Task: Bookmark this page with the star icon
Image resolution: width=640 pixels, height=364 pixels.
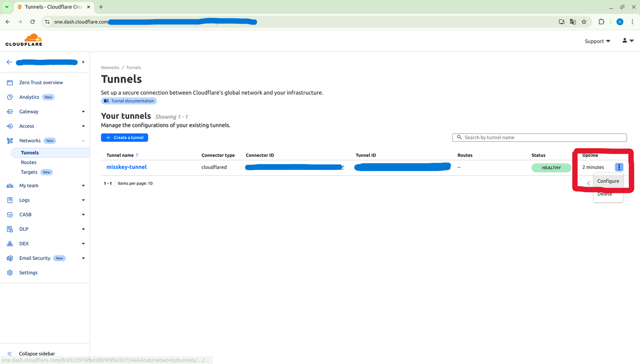Action: [584, 22]
